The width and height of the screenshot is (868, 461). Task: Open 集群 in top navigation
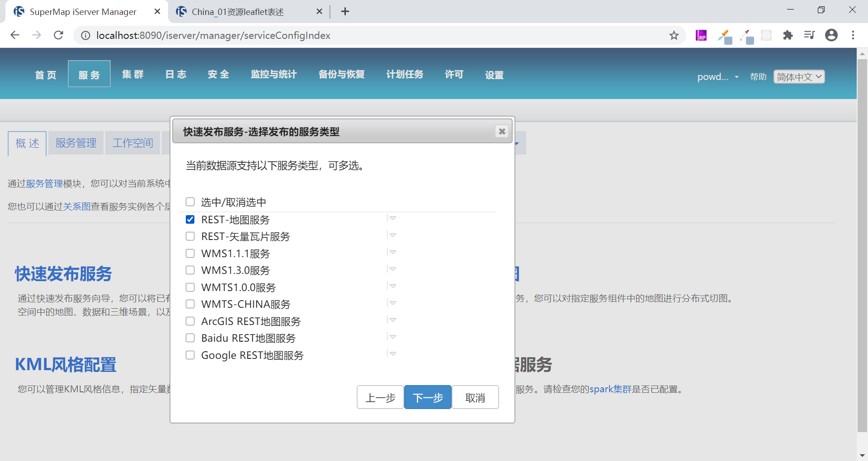(132, 75)
